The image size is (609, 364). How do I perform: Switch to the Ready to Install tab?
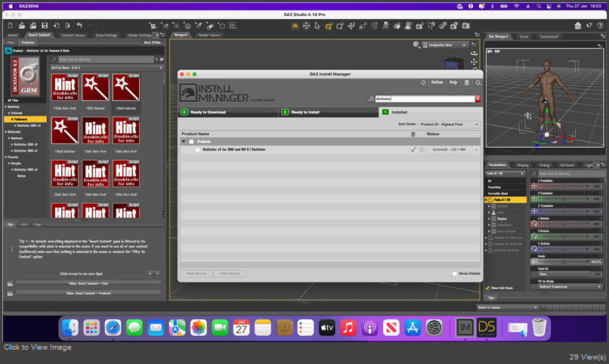329,113
